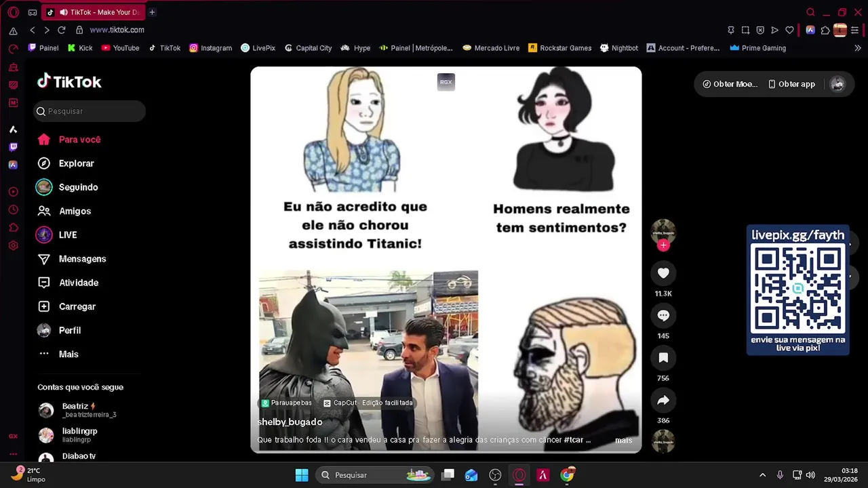Expand the video caption with mais
The image size is (868, 488).
tap(623, 441)
